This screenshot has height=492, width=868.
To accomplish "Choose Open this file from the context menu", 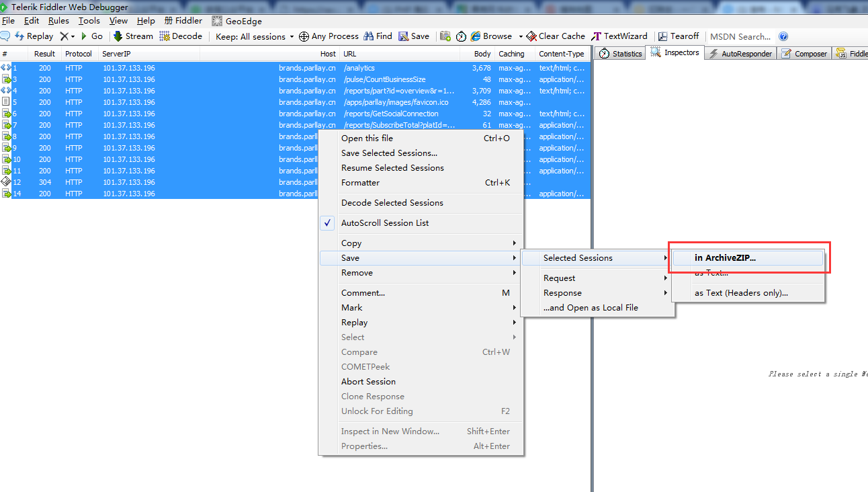I will (x=421, y=138).
